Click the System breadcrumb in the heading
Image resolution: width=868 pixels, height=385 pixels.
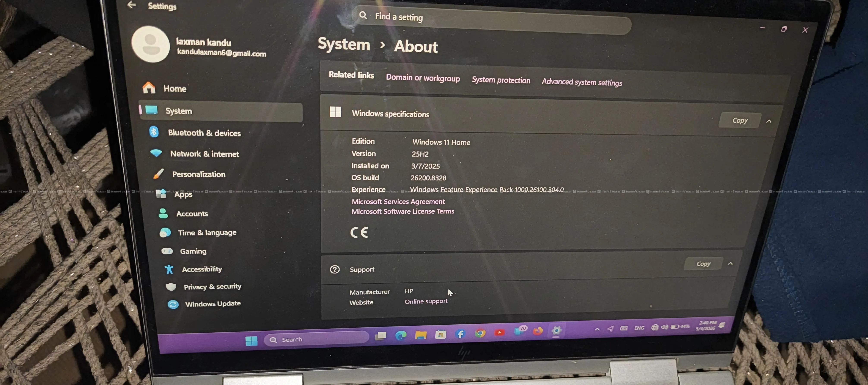[x=344, y=44]
